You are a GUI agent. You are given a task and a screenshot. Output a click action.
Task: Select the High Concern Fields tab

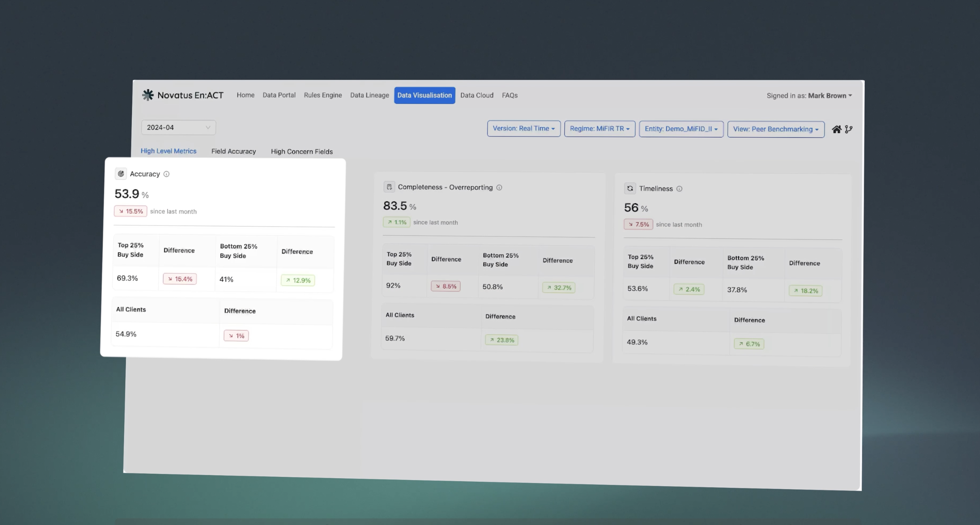[302, 152]
